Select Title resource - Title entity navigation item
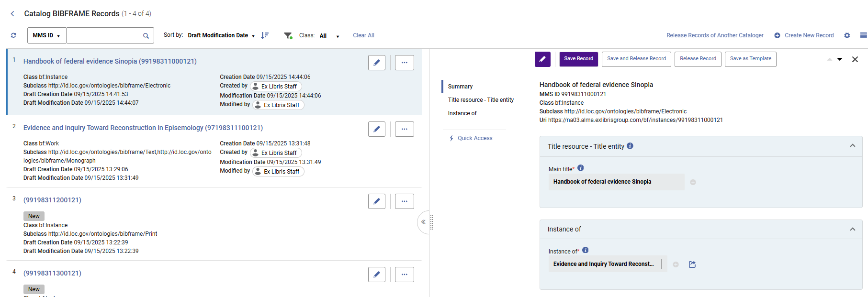This screenshot has width=868, height=297. point(481,100)
